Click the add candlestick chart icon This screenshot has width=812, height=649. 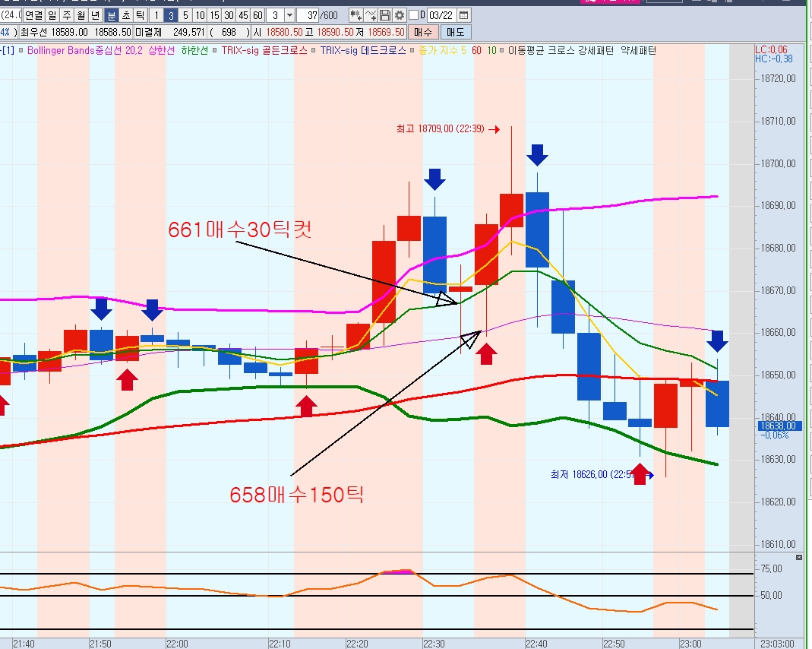[356, 15]
